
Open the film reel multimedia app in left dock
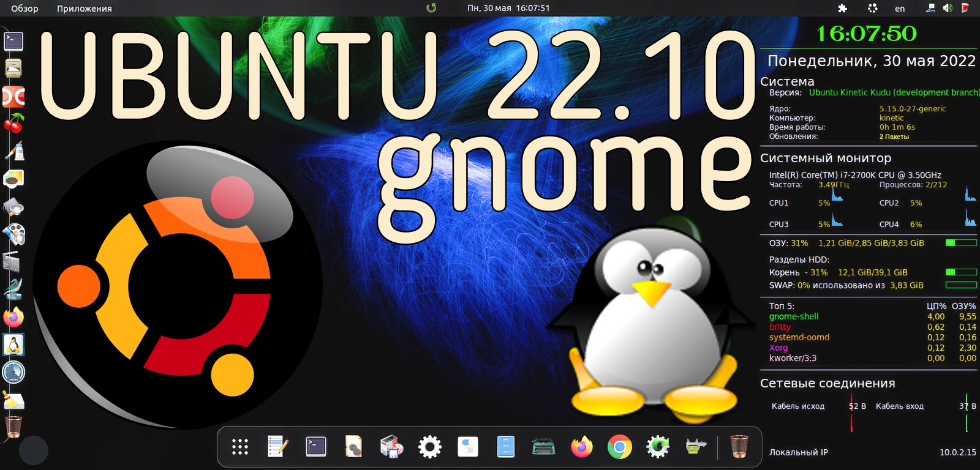13,234
